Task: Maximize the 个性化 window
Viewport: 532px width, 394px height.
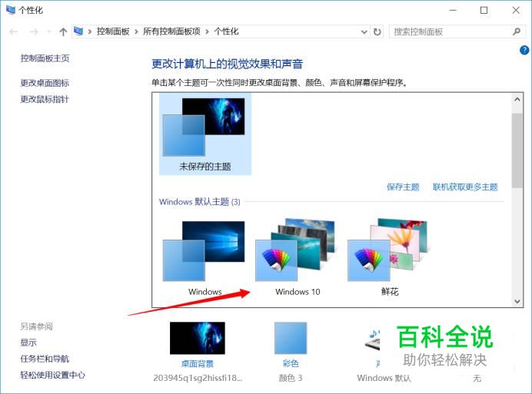Action: point(484,10)
